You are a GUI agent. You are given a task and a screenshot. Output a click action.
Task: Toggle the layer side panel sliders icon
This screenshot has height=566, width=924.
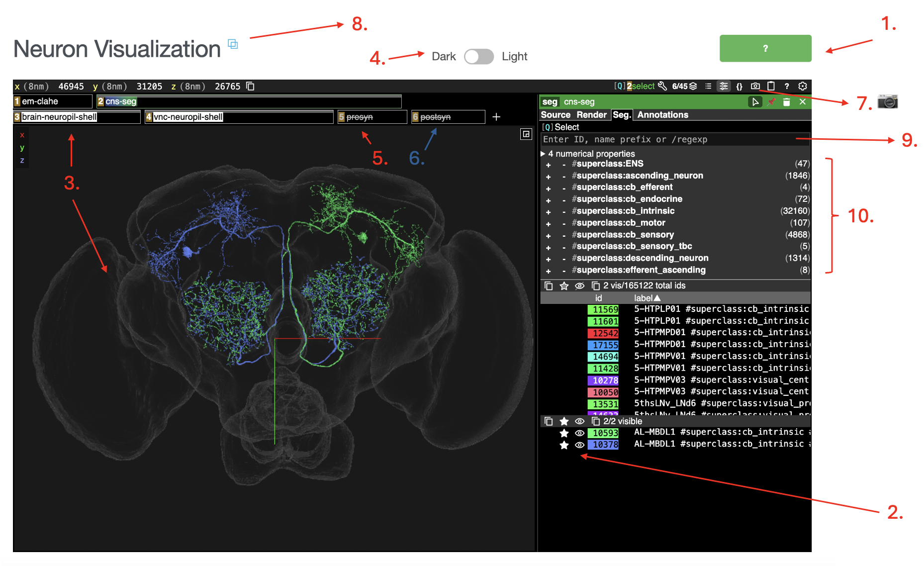coord(724,86)
